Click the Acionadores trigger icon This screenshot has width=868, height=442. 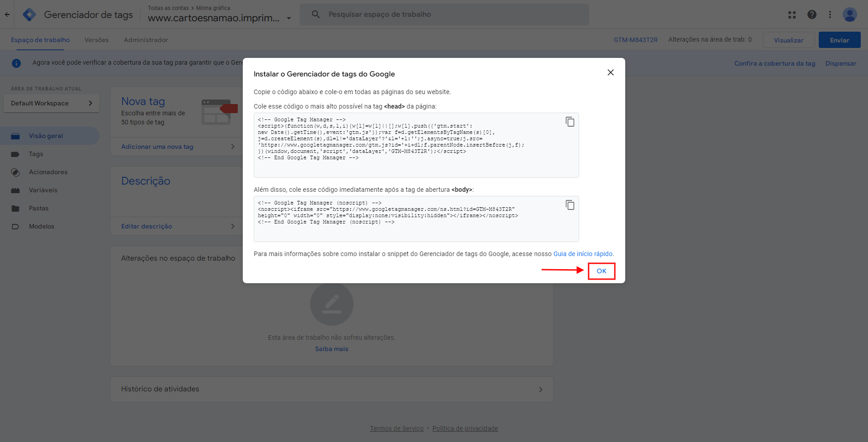15,172
